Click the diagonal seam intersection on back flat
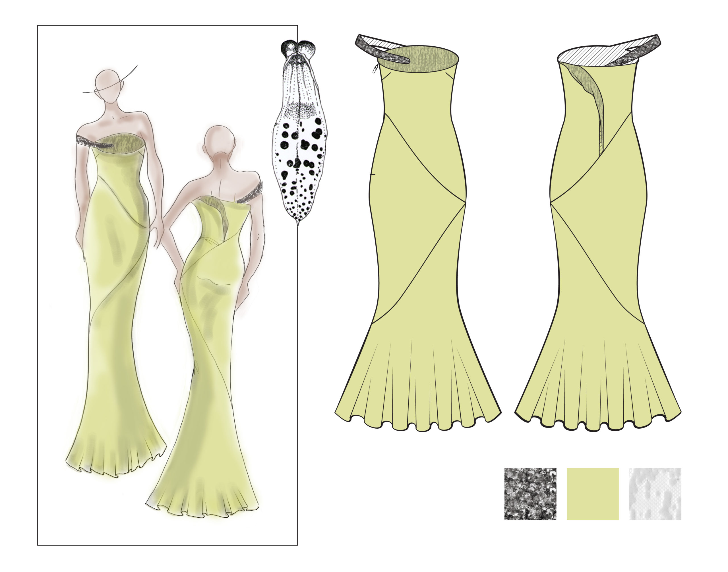Viewport: 728px width, 572px height. 551,203
